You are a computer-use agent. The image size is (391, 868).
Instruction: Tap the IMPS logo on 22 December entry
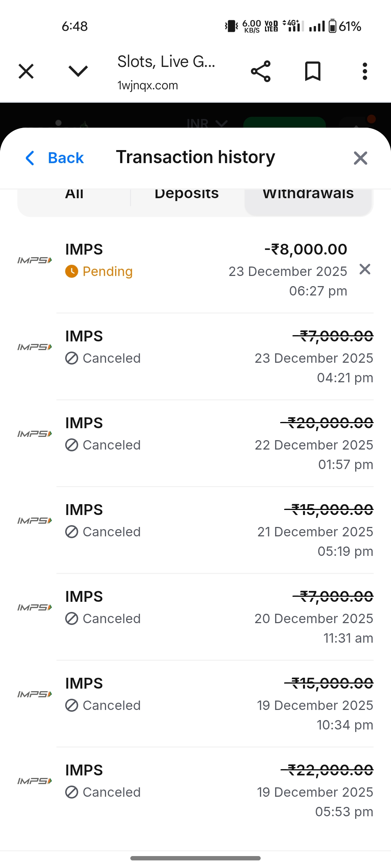coord(35,434)
